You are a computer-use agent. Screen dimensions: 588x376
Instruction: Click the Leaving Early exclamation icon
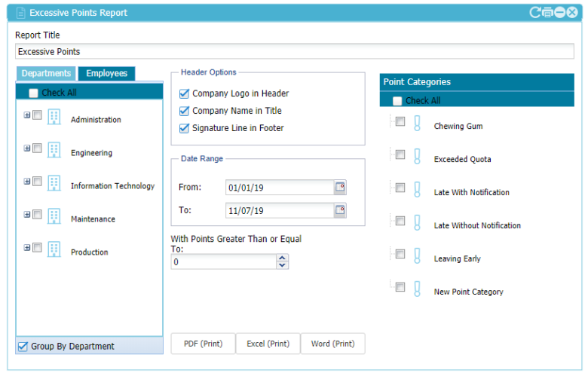click(x=417, y=255)
